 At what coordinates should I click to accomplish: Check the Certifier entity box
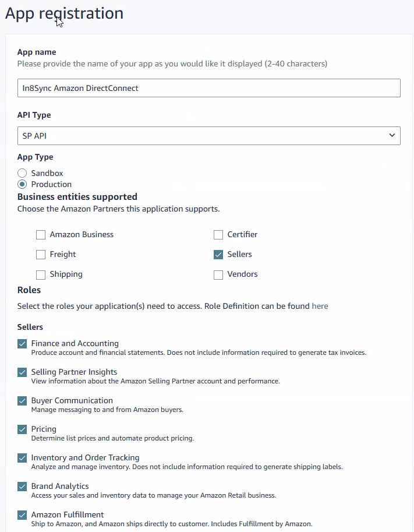[218, 235]
